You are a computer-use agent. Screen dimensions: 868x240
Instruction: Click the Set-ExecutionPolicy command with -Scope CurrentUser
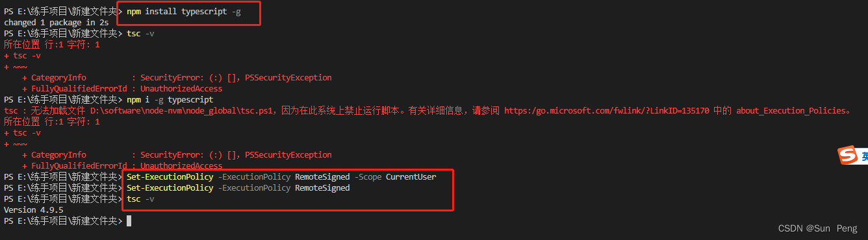pyautogui.click(x=281, y=177)
